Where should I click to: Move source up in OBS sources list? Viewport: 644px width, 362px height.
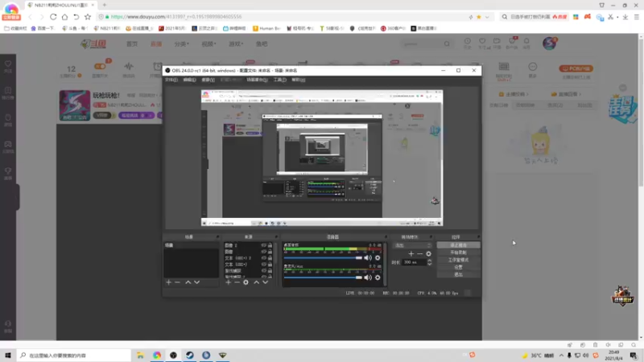pyautogui.click(x=256, y=282)
